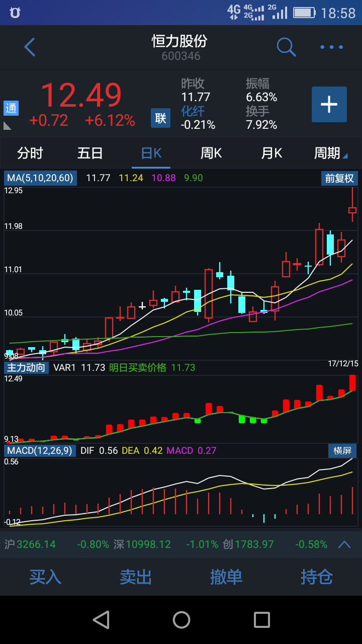This screenshot has width=362, height=644.
Task: Select the 日K daily chart tab
Action: [151, 153]
